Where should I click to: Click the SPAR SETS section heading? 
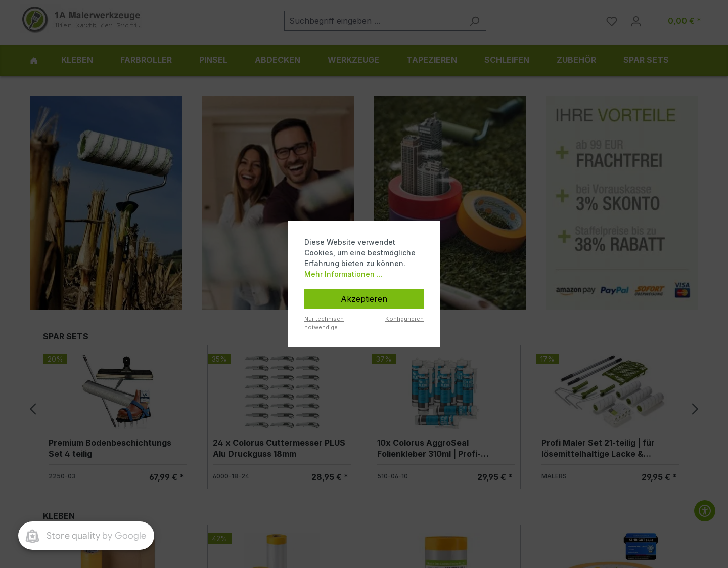(x=66, y=336)
